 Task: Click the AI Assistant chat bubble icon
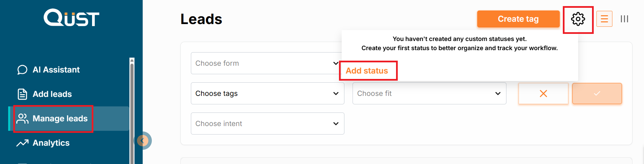pos(22,70)
